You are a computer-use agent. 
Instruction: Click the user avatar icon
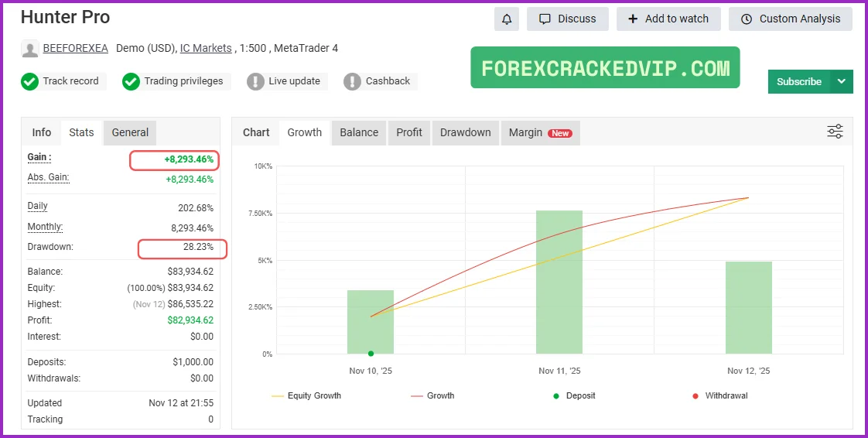tap(30, 49)
